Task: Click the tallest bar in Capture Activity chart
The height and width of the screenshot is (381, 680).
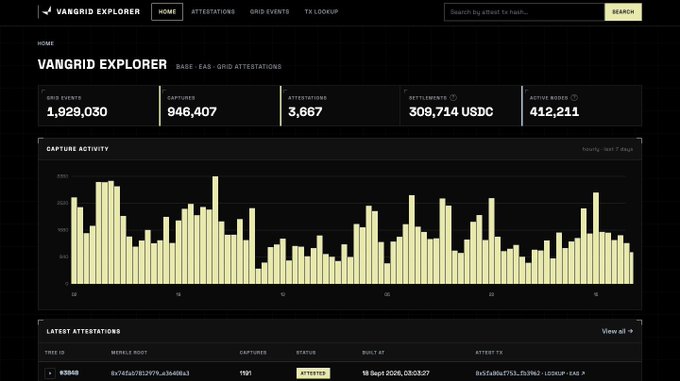Action: (215, 230)
